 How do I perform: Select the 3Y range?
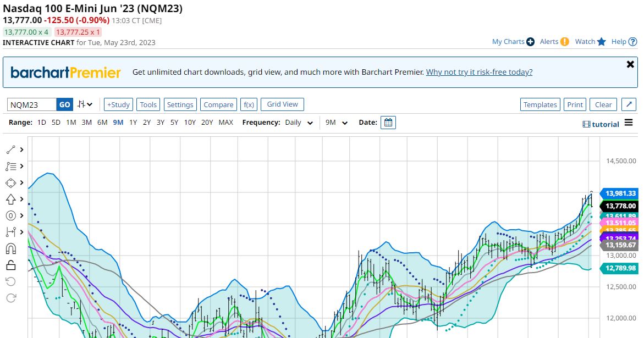pyautogui.click(x=160, y=122)
